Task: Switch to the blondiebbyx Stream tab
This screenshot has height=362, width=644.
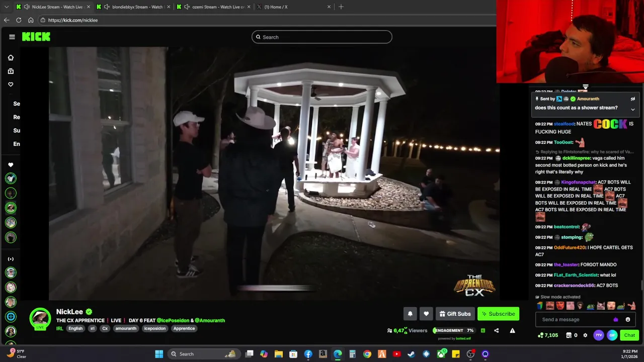Action: [x=133, y=7]
